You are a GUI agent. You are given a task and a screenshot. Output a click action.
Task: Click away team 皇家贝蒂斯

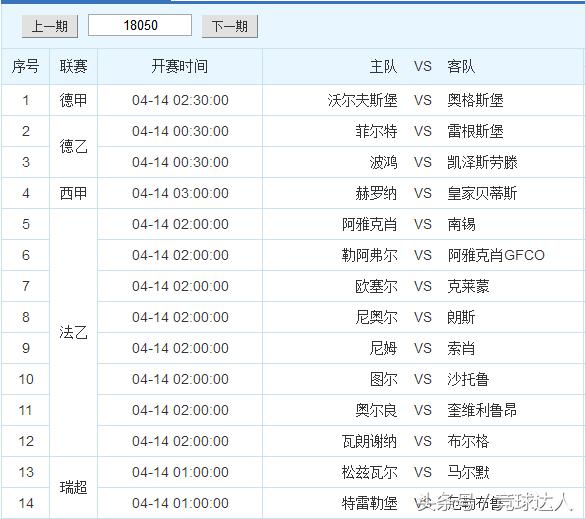[482, 193]
